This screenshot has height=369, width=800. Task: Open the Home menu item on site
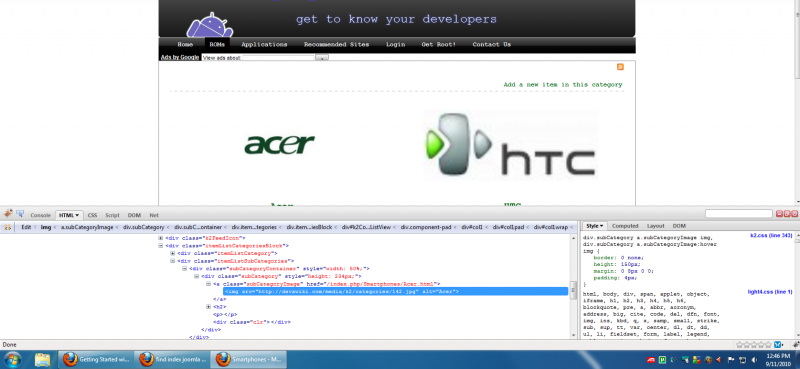(185, 44)
